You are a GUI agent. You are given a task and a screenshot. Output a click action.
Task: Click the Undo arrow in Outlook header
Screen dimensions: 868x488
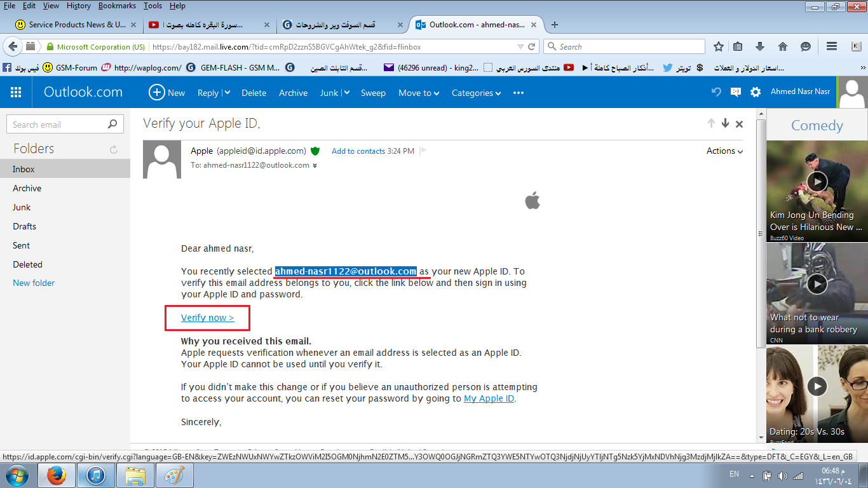(x=716, y=92)
